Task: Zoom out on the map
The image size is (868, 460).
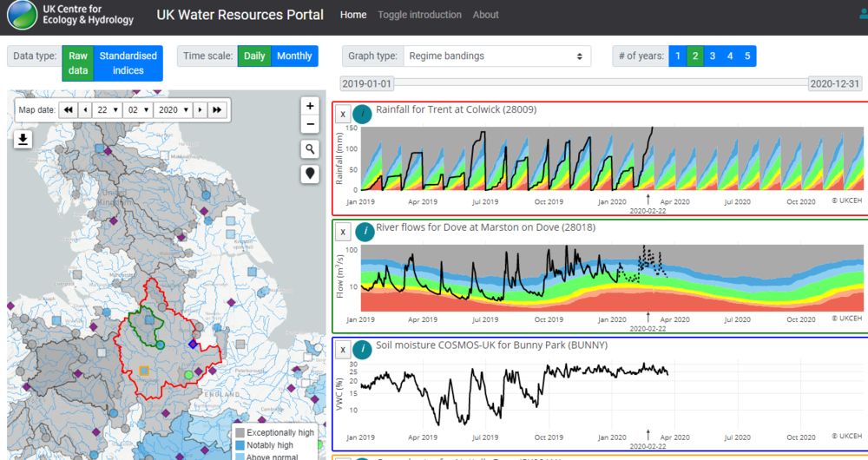Action: tap(309, 125)
